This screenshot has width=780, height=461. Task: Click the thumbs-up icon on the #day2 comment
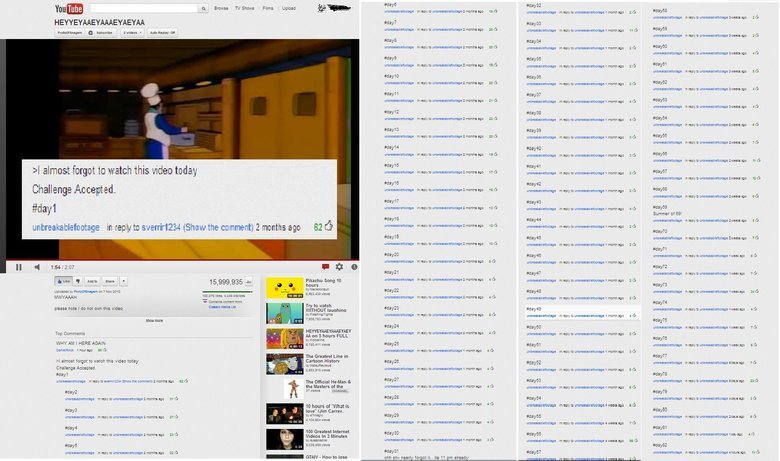(176, 399)
